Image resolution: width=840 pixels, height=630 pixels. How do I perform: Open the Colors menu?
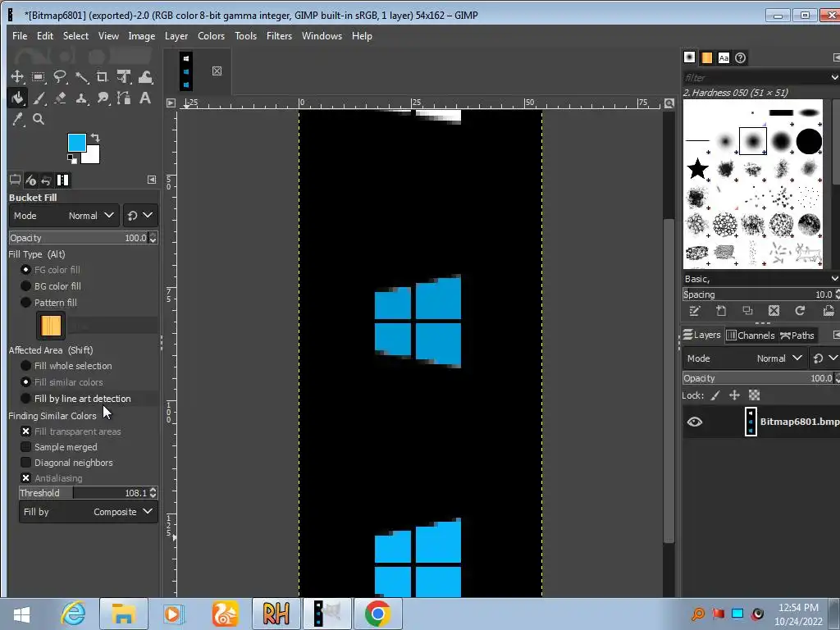pos(211,36)
